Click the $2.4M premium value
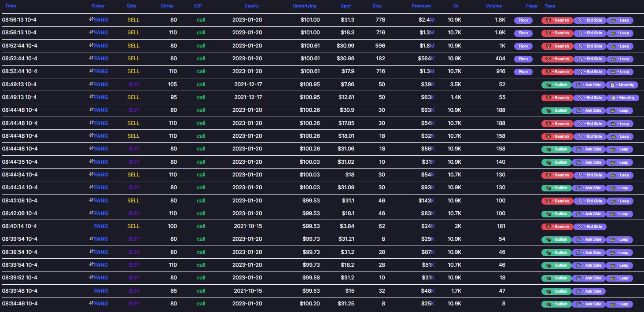The width and height of the screenshot is (644, 312). click(426, 20)
